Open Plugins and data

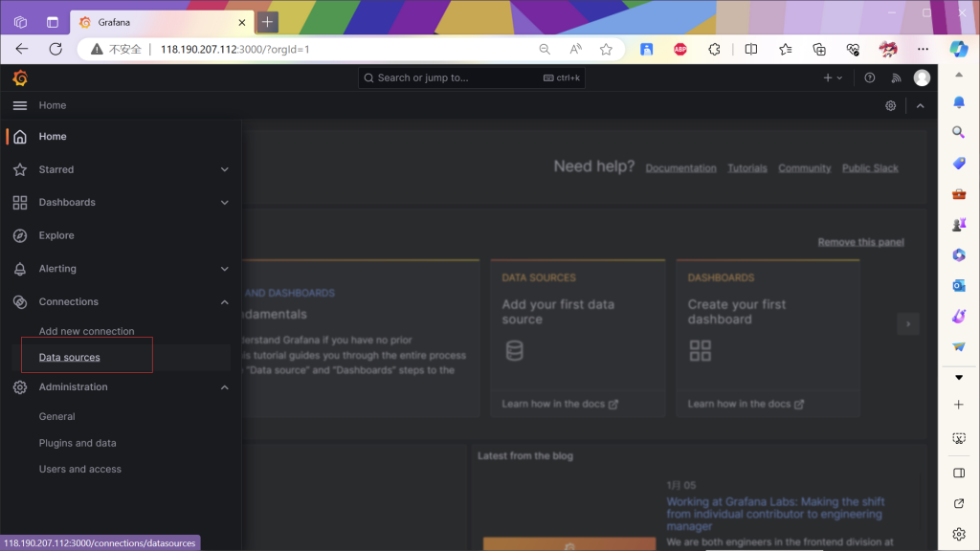click(78, 443)
